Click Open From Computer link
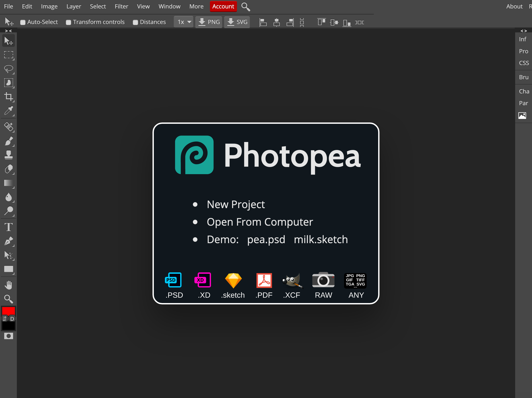532x398 pixels. (x=260, y=222)
